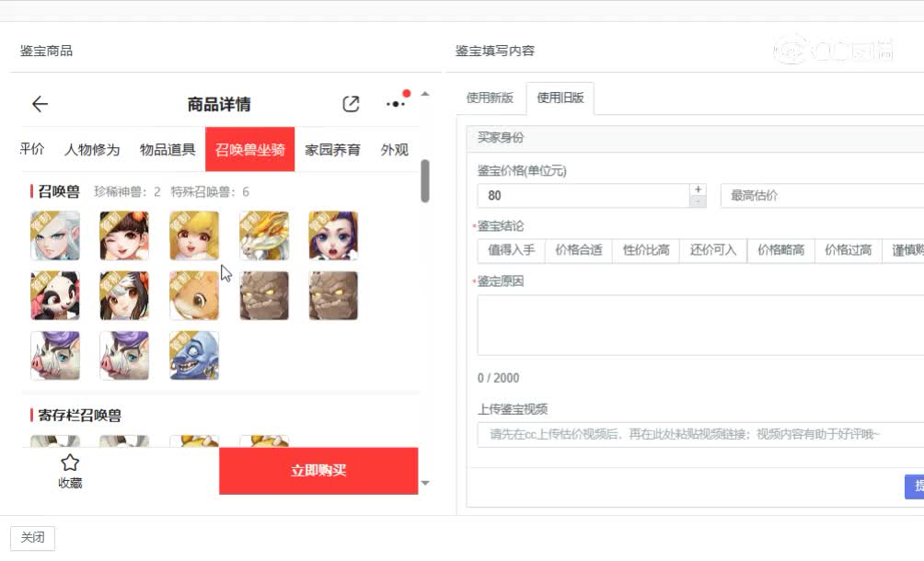Viewport: 924px width, 561px height.
Task: Click the 买家身份 section header
Action: click(696, 138)
